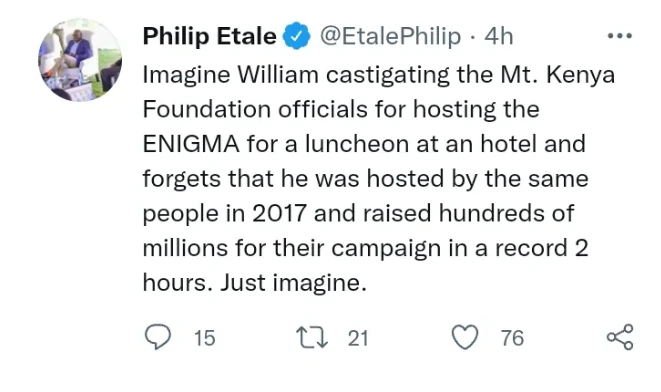661x392 pixels.
Task: Open the @EtalePhilip handle link
Action: 390,36
